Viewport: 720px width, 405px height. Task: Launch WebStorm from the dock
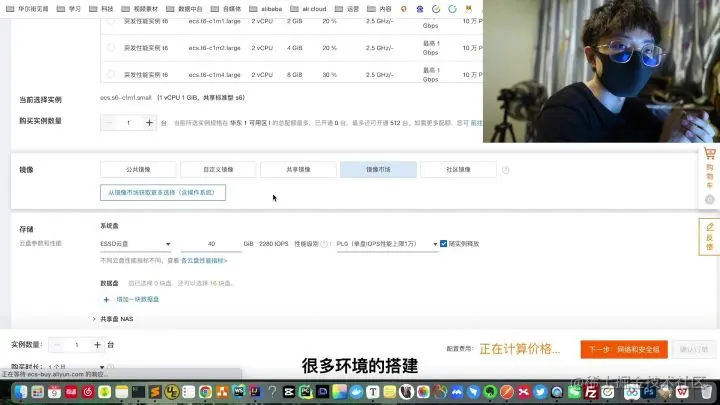239,392
